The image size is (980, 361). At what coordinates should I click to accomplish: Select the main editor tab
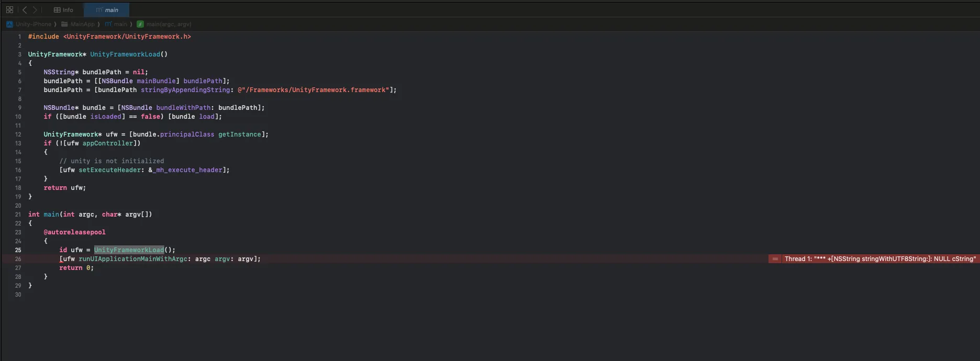point(107,10)
